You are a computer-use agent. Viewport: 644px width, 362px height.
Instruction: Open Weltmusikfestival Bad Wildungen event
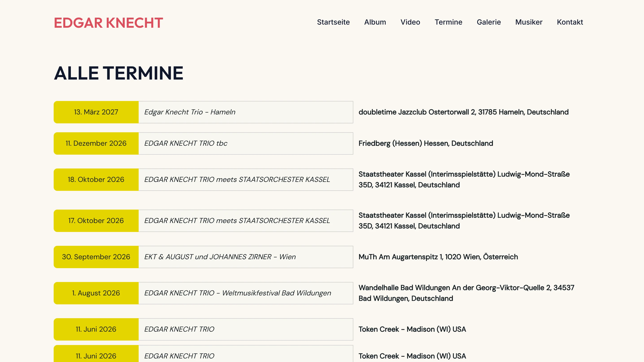coord(246,293)
